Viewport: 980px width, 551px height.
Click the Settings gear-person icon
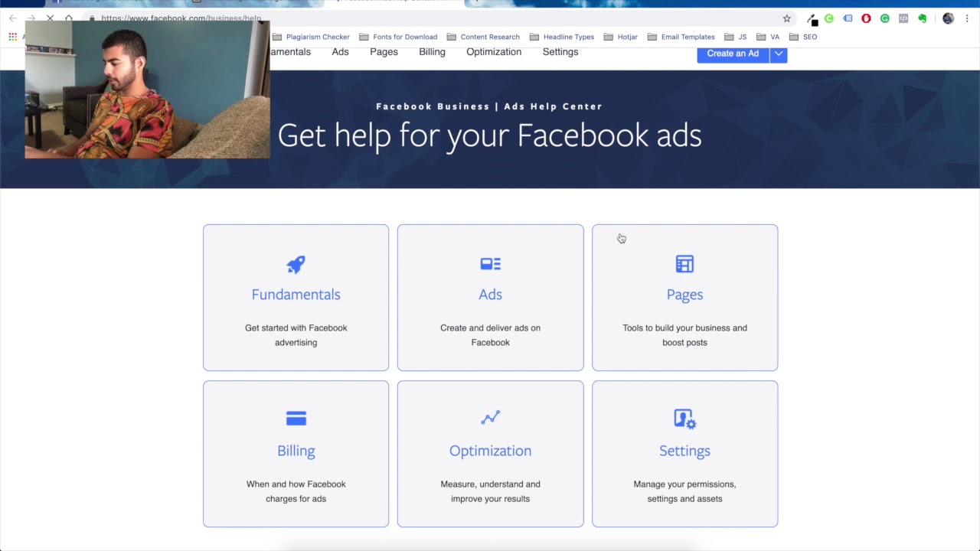point(684,419)
